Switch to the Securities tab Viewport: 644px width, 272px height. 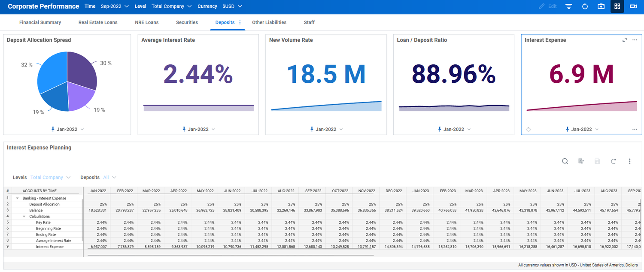click(187, 22)
